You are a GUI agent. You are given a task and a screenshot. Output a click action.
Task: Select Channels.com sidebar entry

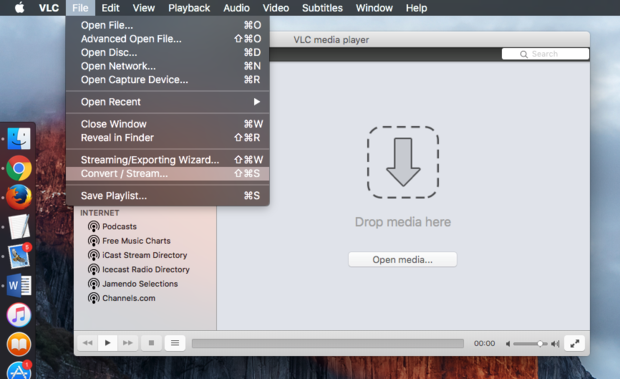pos(129,298)
